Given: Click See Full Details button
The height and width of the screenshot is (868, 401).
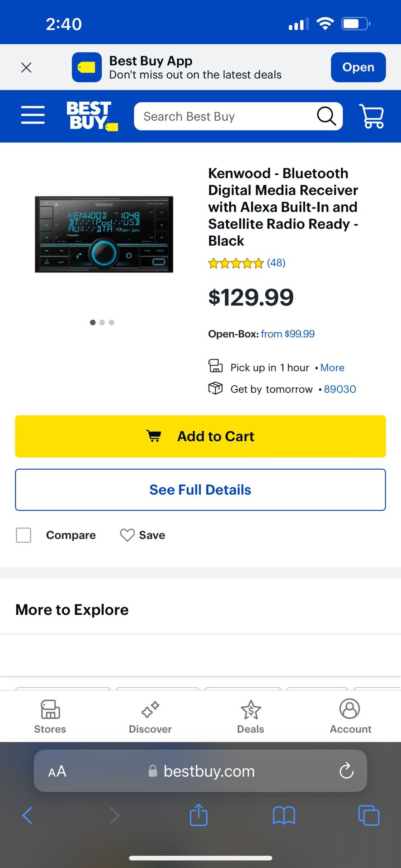Looking at the screenshot, I should [x=200, y=490].
